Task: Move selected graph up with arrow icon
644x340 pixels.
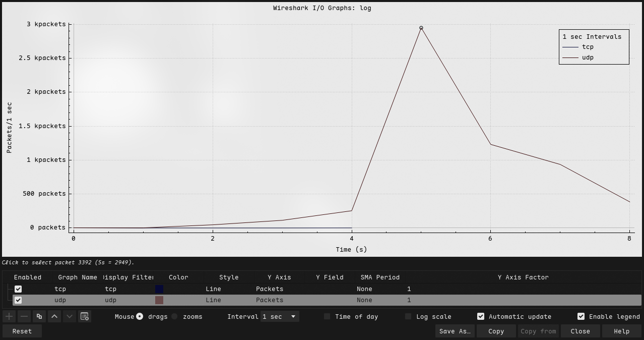Action: click(54, 316)
